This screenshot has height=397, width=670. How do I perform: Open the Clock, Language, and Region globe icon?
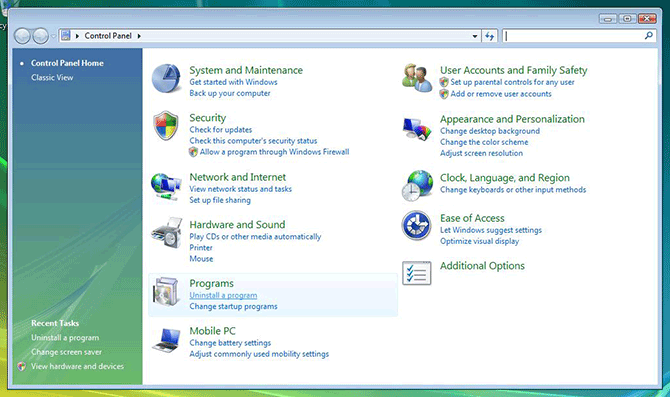(x=417, y=185)
